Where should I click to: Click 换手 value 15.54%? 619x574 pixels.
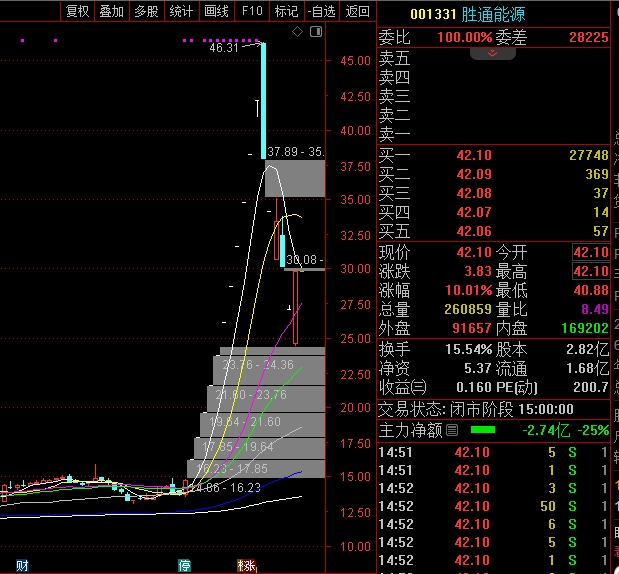[x=469, y=349]
